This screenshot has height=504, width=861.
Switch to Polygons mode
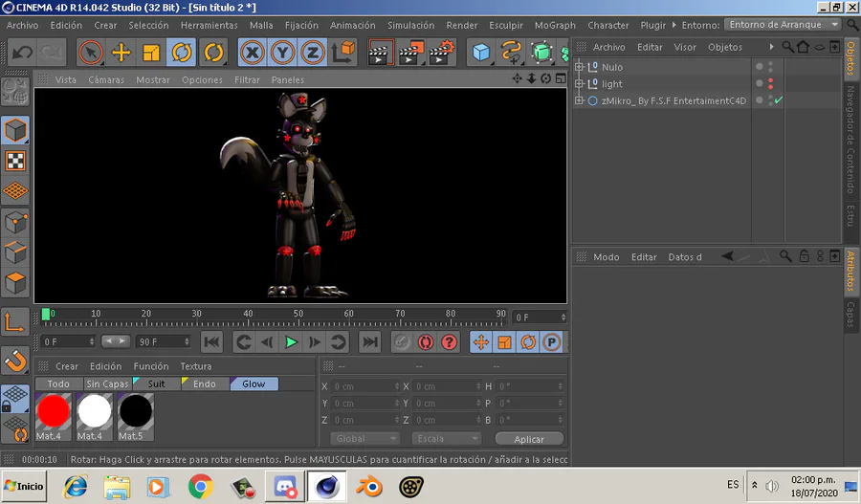click(15, 283)
